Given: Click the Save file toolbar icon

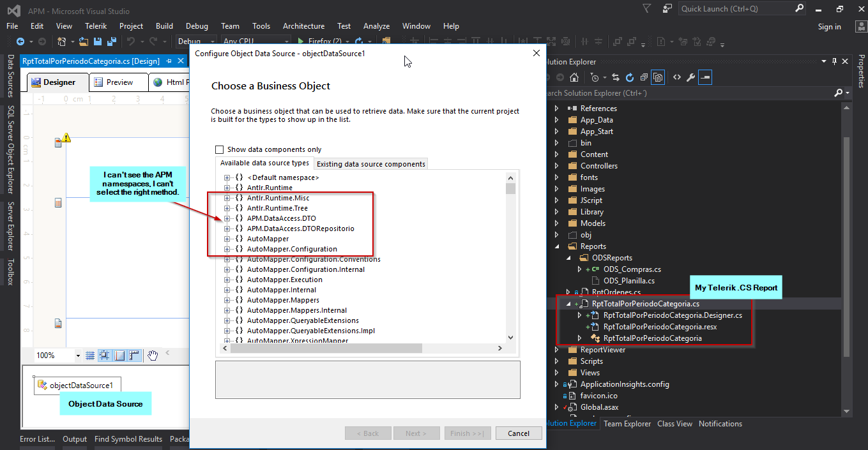Looking at the screenshot, I should (x=98, y=41).
